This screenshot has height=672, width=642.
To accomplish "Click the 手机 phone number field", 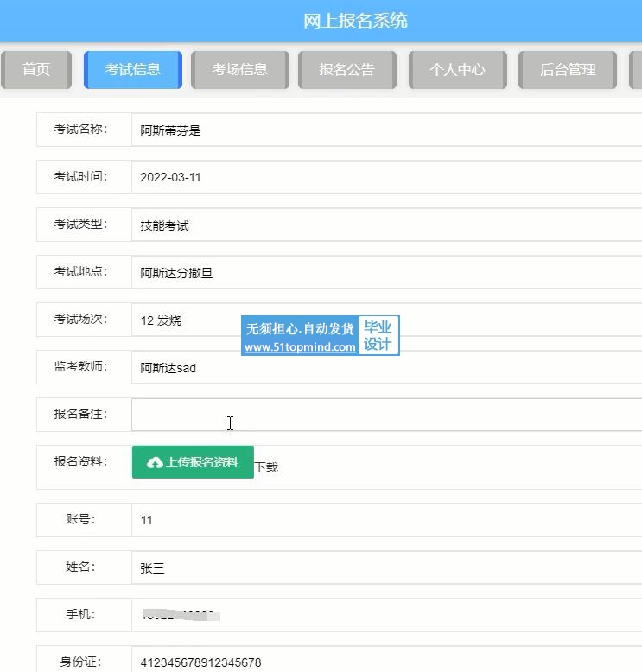I will [386, 615].
